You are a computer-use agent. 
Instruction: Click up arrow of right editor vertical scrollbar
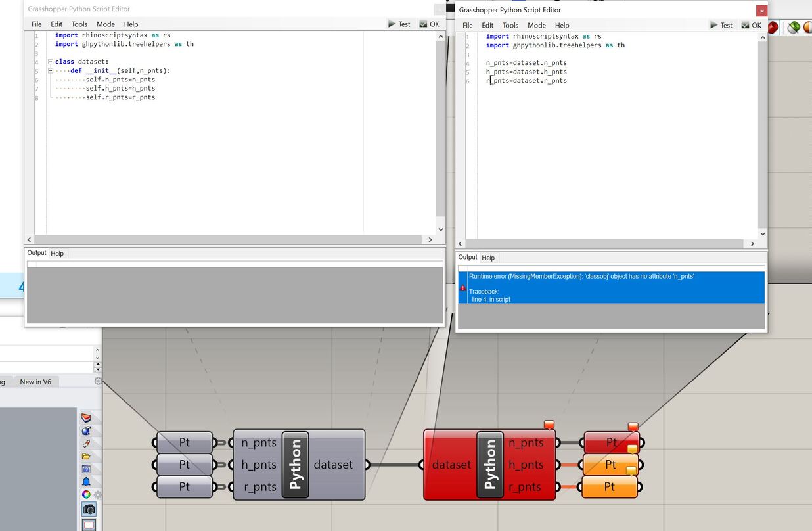point(762,38)
